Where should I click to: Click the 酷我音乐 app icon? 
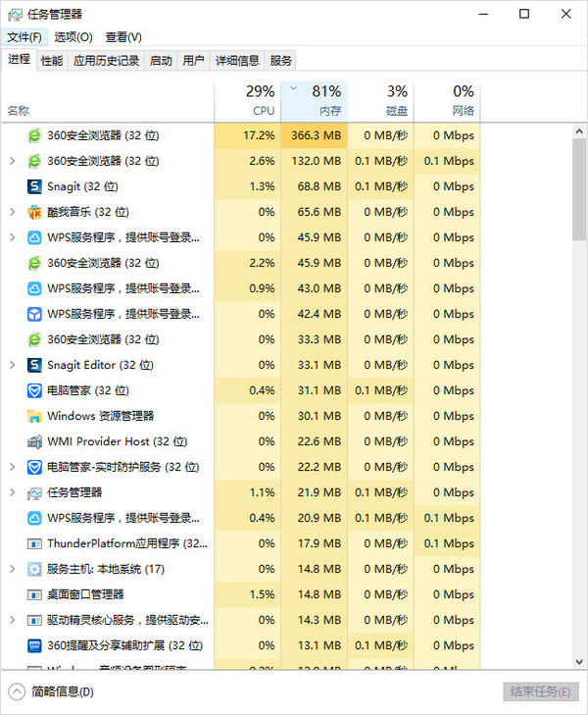pyautogui.click(x=34, y=212)
